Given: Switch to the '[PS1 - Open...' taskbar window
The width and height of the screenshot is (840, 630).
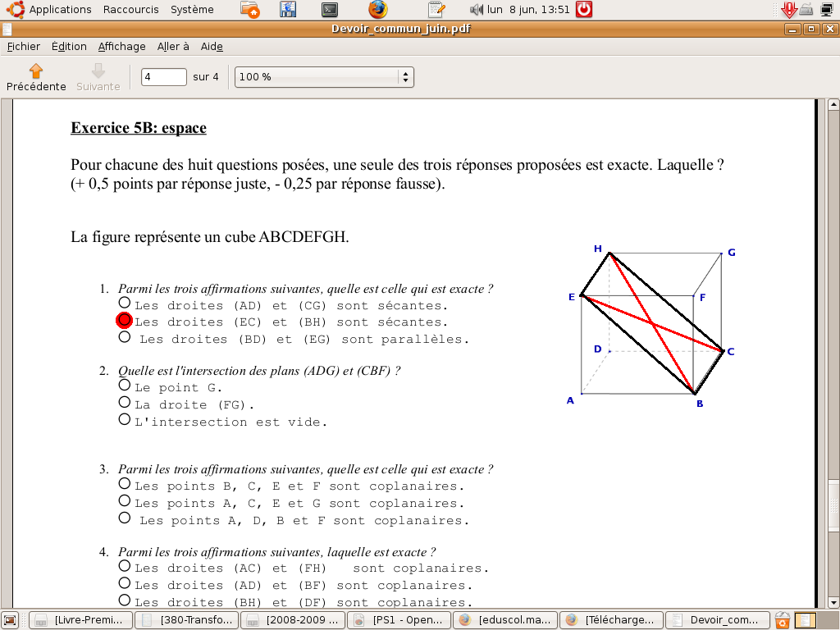Looking at the screenshot, I should tap(399, 620).
